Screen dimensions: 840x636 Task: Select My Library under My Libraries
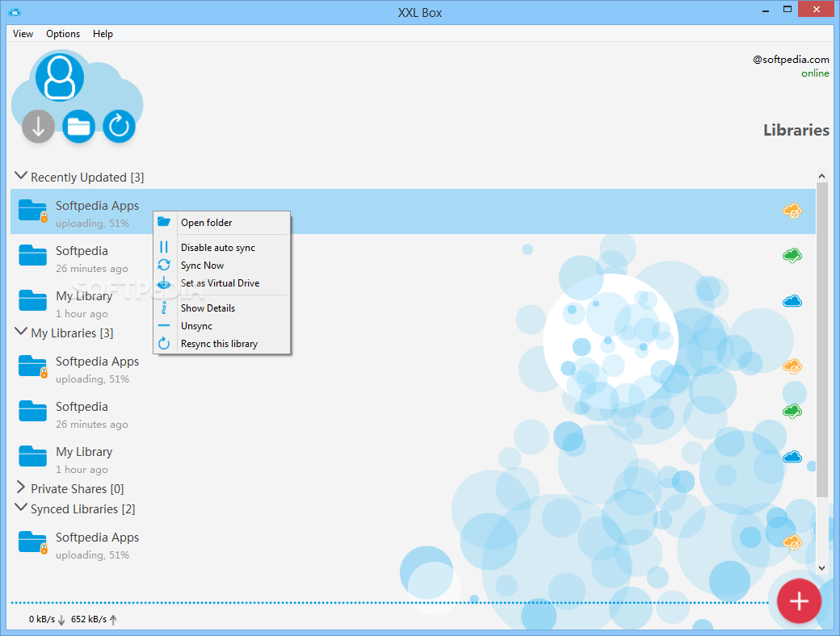[413, 457]
